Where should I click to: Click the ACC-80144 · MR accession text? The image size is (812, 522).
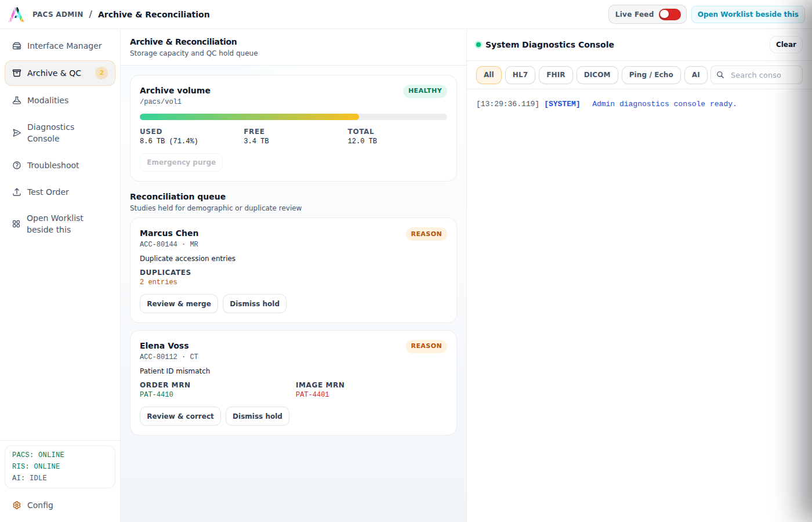(x=169, y=244)
